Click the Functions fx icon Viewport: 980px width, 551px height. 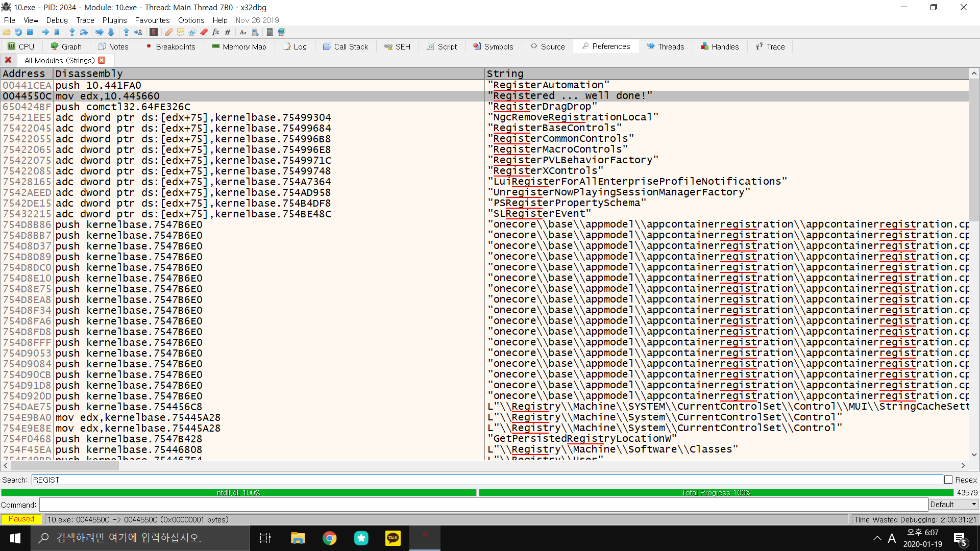216,32
